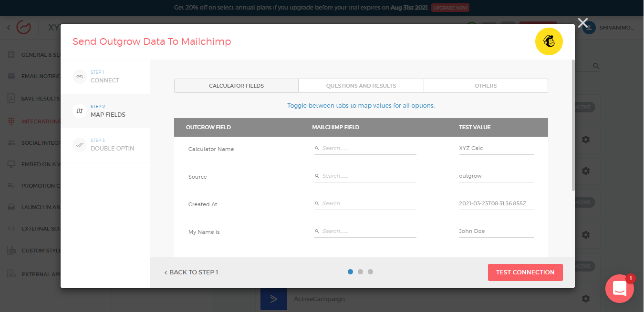644x312 pixels.
Task: Click the Social Integrations people icon
Action: tap(11, 143)
